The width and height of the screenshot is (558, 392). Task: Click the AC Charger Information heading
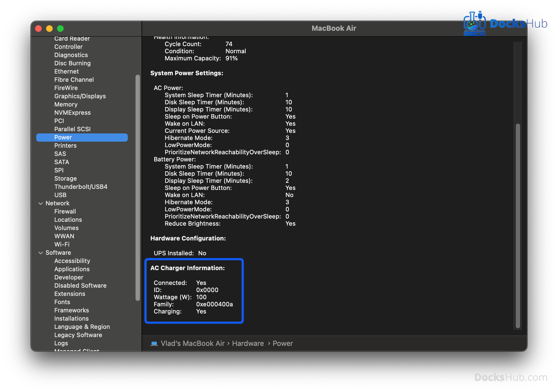[x=188, y=268]
